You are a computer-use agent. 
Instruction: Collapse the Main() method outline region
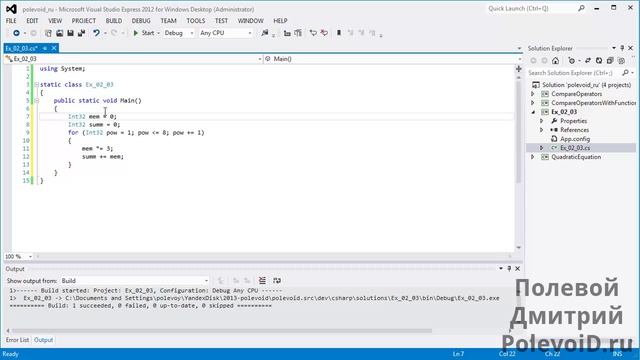(36, 100)
